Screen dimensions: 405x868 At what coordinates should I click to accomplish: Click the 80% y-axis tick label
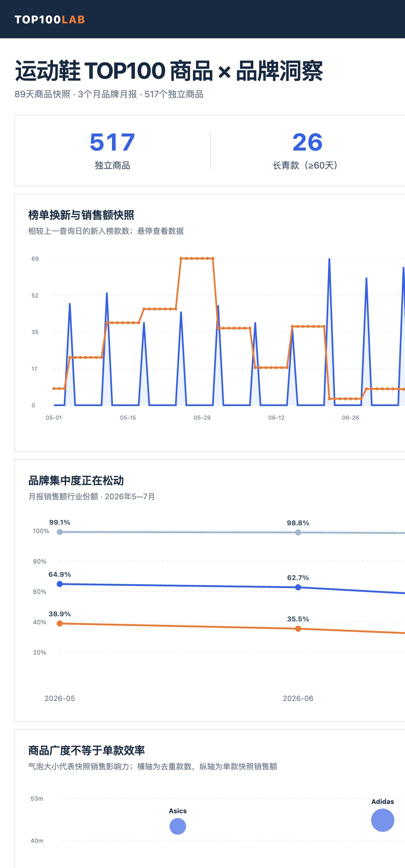pyautogui.click(x=40, y=562)
